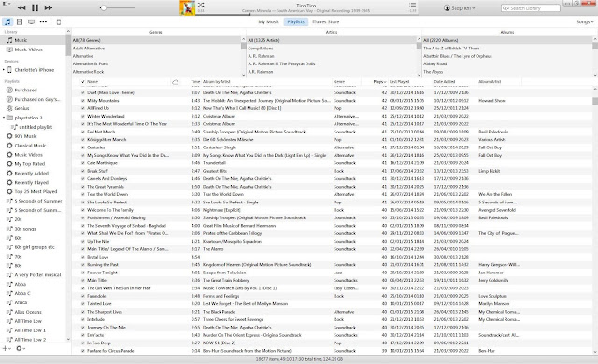Skip forward to the next track
The width and height of the screenshot is (598, 364).
click(x=48, y=7)
